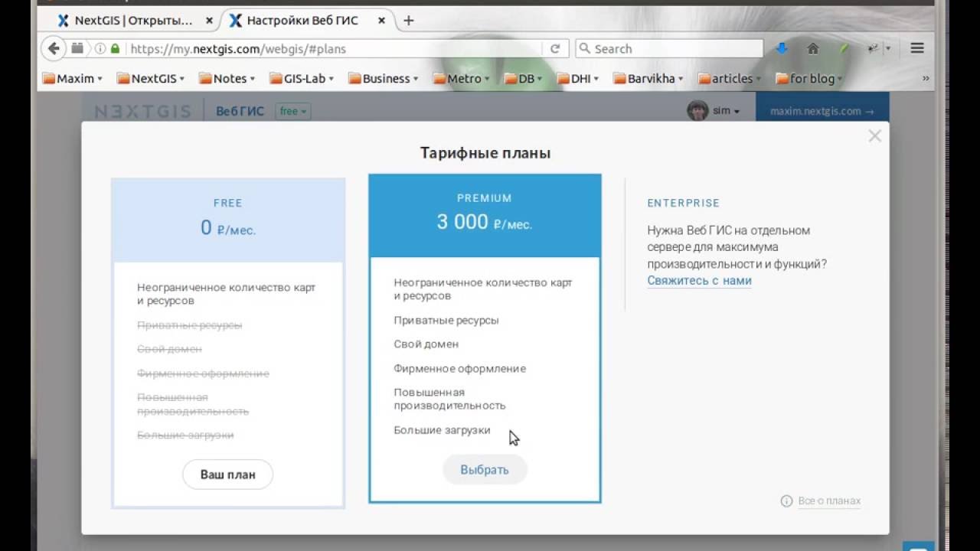Show more bookmarks with double chevron
980x551 pixels.
[926, 78]
